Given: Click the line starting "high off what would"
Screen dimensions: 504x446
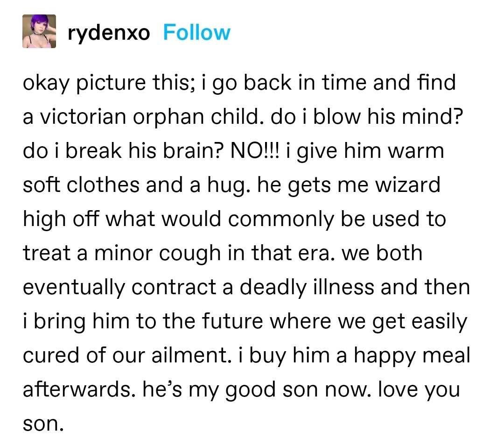Looking at the screenshot, I should pyautogui.click(x=234, y=219).
